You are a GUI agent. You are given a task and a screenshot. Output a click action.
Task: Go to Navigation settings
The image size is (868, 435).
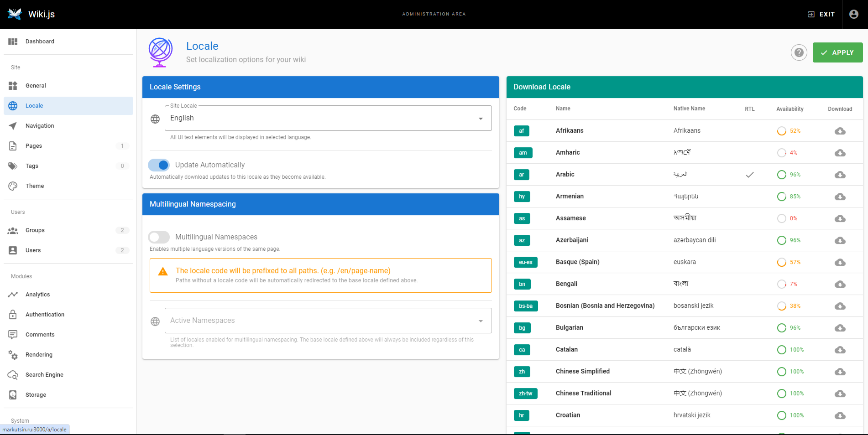click(68, 126)
